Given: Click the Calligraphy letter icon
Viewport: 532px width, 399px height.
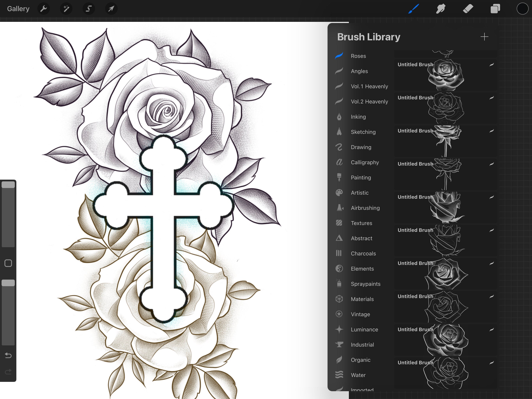Looking at the screenshot, I should (x=339, y=162).
